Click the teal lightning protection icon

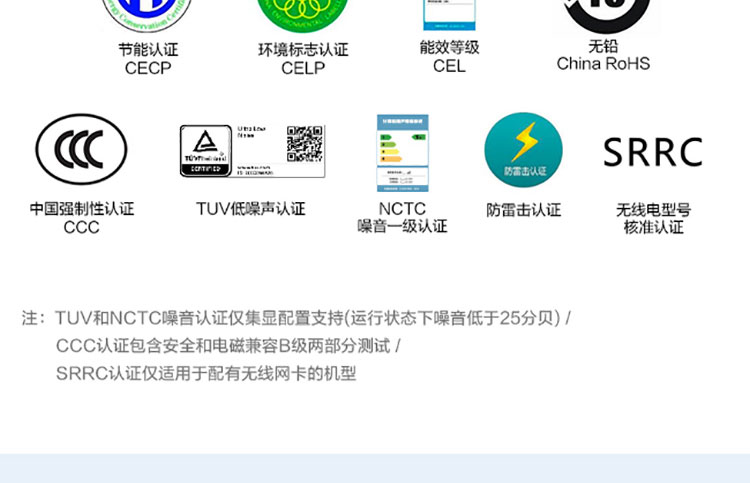coord(523,150)
